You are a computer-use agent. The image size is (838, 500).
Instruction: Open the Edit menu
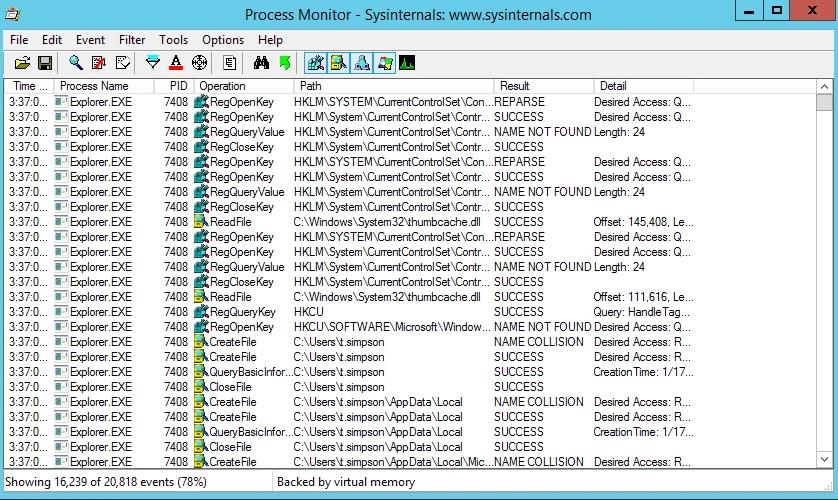[x=52, y=40]
